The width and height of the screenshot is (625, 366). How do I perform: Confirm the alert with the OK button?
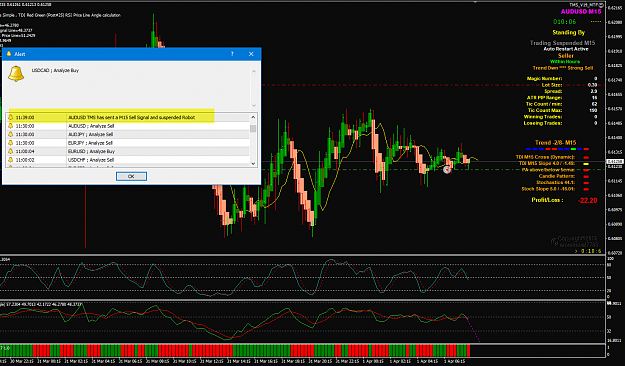(131, 176)
